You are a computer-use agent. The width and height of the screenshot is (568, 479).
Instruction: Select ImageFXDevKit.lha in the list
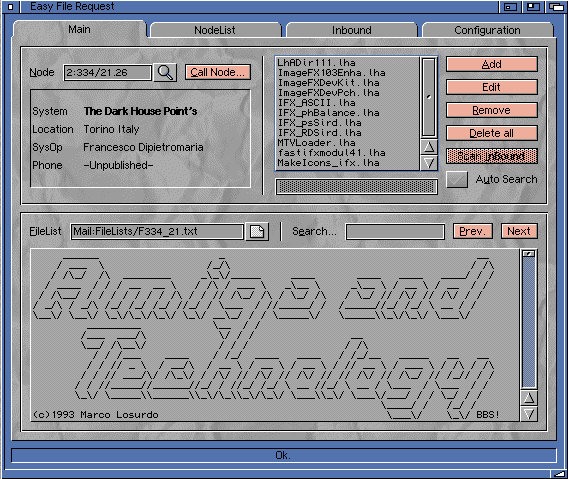coord(347,83)
